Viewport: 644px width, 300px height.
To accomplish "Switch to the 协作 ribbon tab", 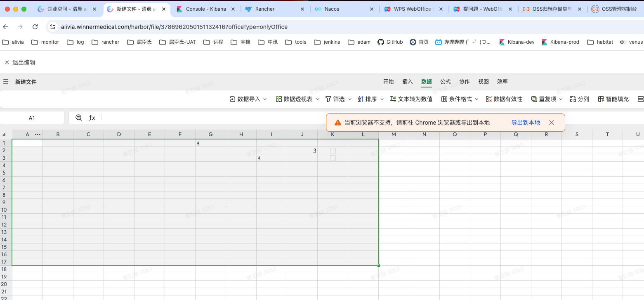I will [465, 82].
